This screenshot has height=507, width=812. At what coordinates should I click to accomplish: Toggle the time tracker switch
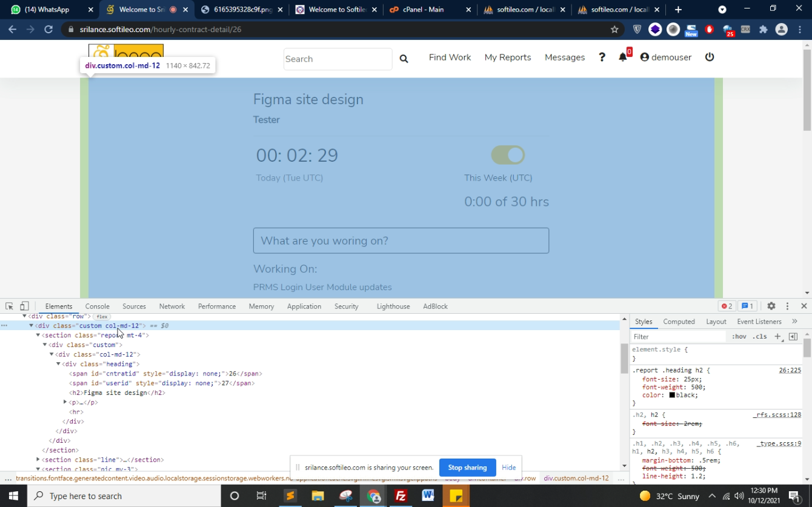(508, 155)
